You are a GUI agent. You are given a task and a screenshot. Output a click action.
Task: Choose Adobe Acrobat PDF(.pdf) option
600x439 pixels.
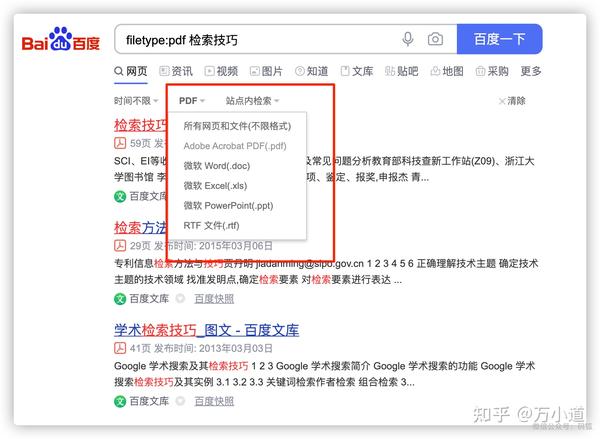click(235, 146)
